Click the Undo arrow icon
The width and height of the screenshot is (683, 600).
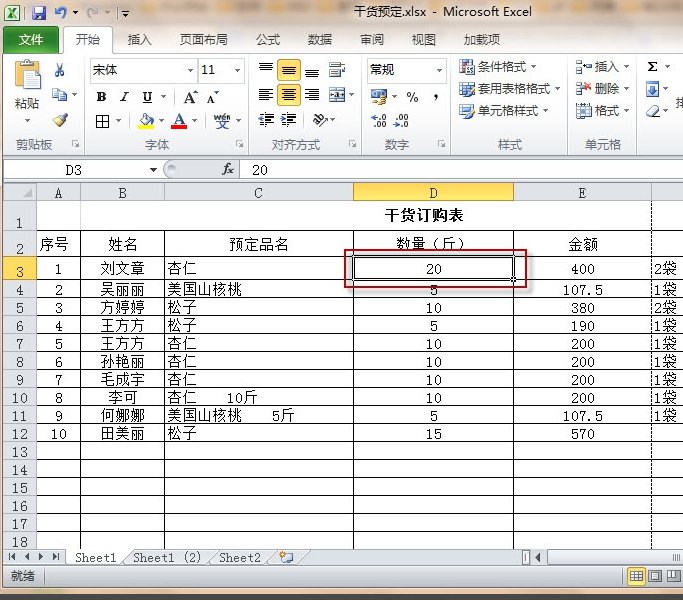61,13
